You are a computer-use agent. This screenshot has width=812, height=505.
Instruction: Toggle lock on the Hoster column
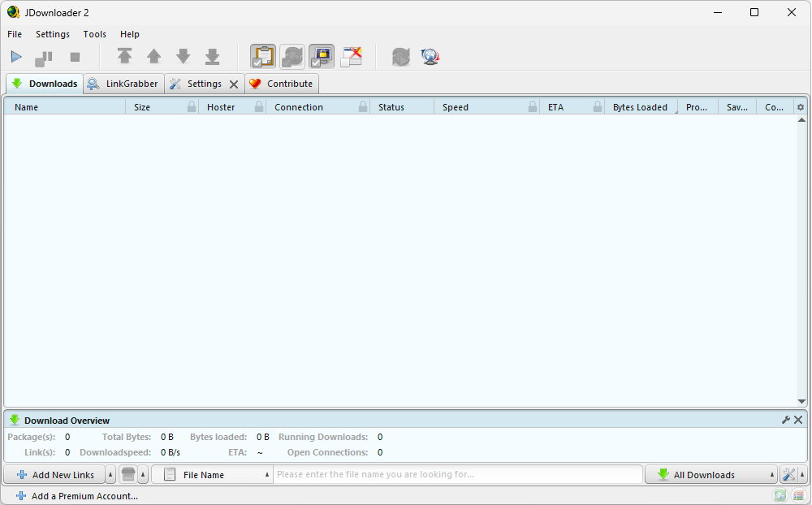[x=259, y=106]
